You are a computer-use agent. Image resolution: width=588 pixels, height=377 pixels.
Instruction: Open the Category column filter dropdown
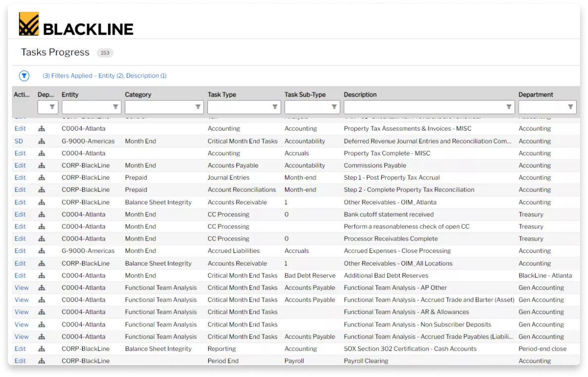(198, 107)
